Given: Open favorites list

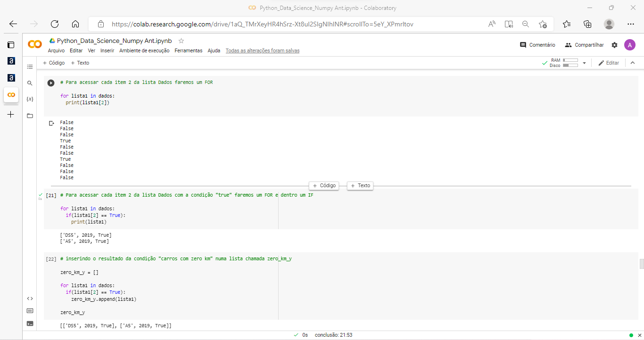Looking at the screenshot, I should pos(567,24).
